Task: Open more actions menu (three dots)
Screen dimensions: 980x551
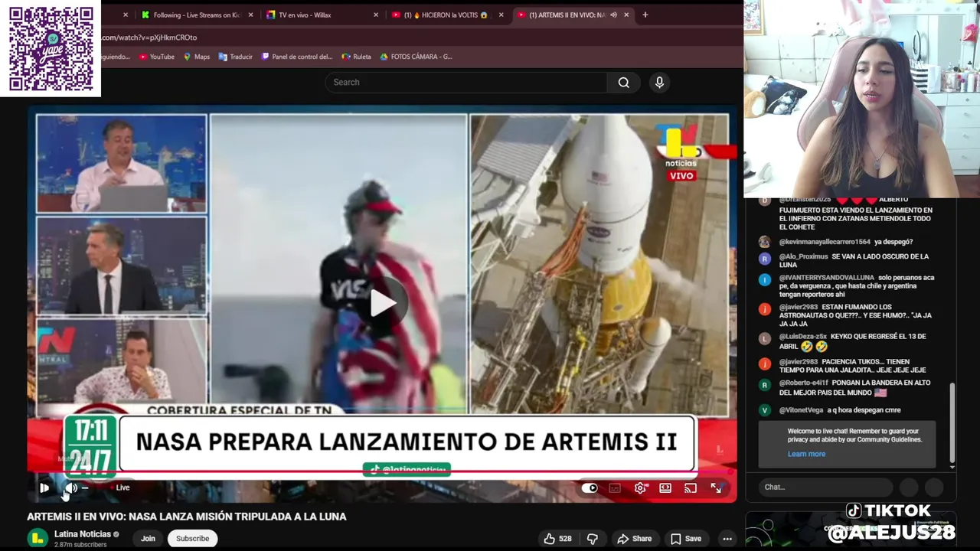Action: coord(727,539)
